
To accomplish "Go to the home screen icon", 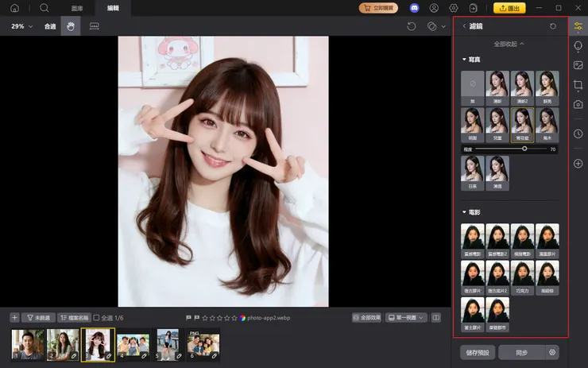I will click(x=14, y=8).
